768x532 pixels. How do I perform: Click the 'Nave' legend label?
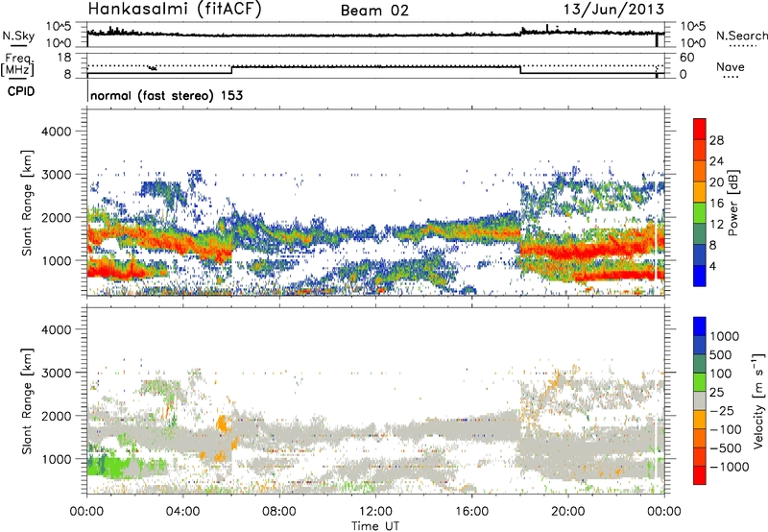(x=731, y=67)
